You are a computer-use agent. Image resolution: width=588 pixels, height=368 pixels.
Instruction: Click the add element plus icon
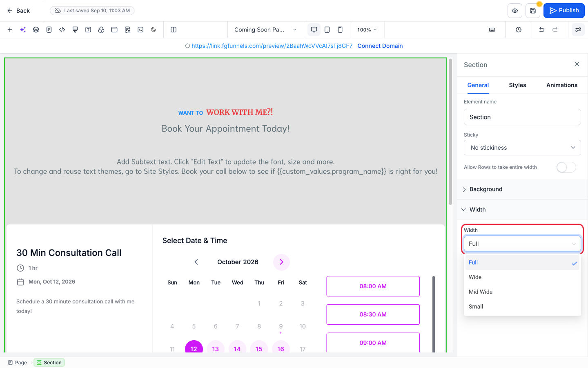[x=10, y=29]
